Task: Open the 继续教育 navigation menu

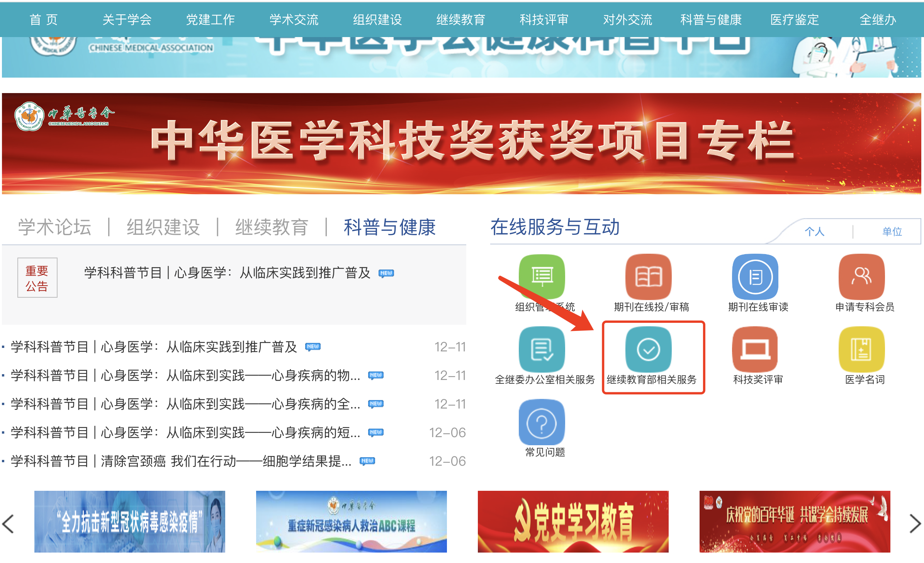Action: pyautogui.click(x=461, y=19)
